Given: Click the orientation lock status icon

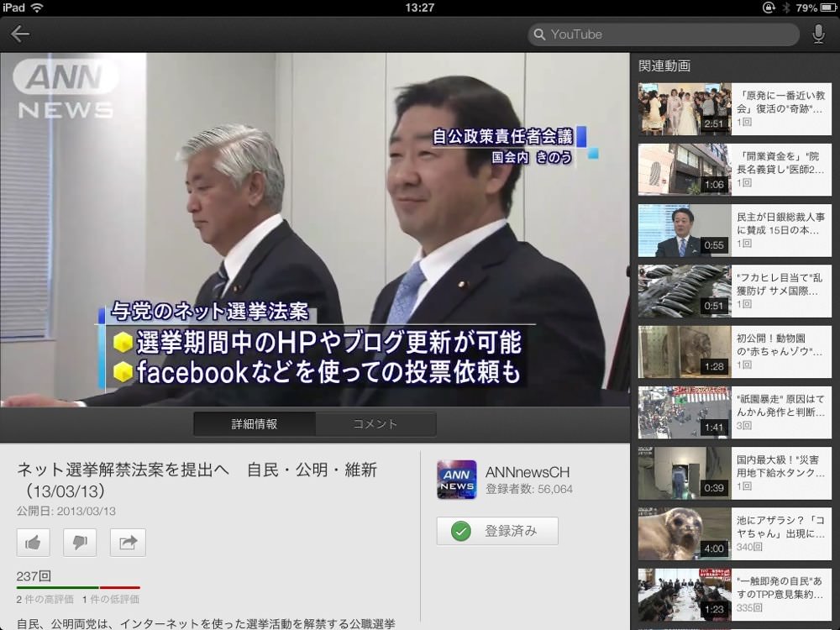Looking at the screenshot, I should [x=769, y=8].
